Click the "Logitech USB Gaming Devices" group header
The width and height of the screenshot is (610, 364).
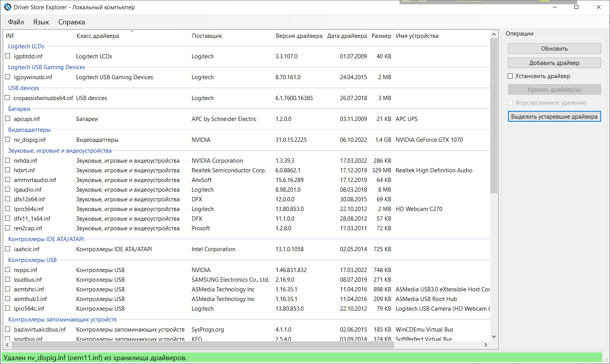pos(47,67)
